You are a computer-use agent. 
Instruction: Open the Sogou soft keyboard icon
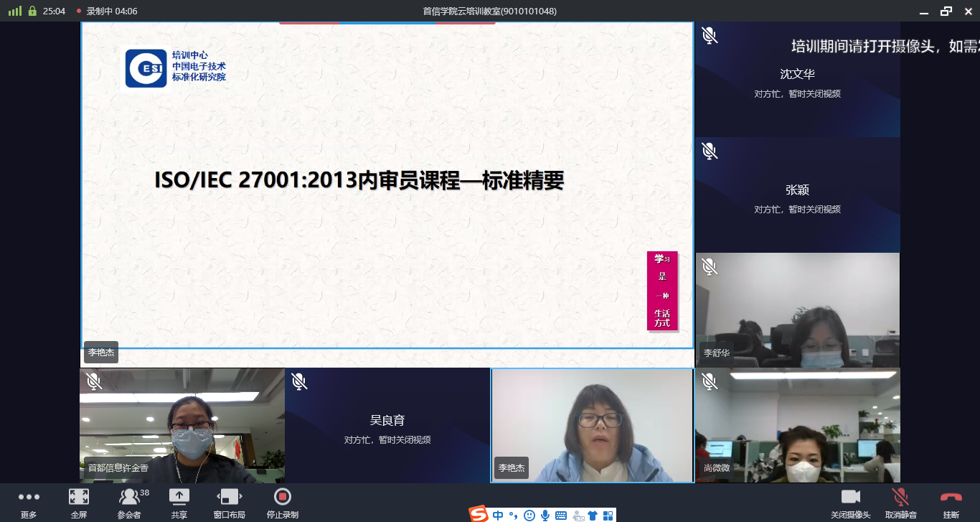(561, 515)
